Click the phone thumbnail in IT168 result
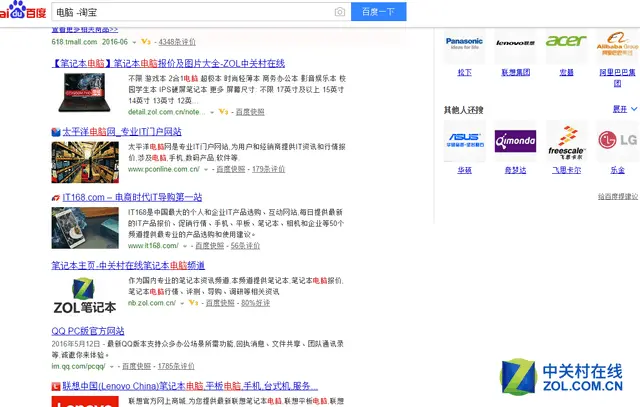The image size is (640, 407). coord(85,228)
